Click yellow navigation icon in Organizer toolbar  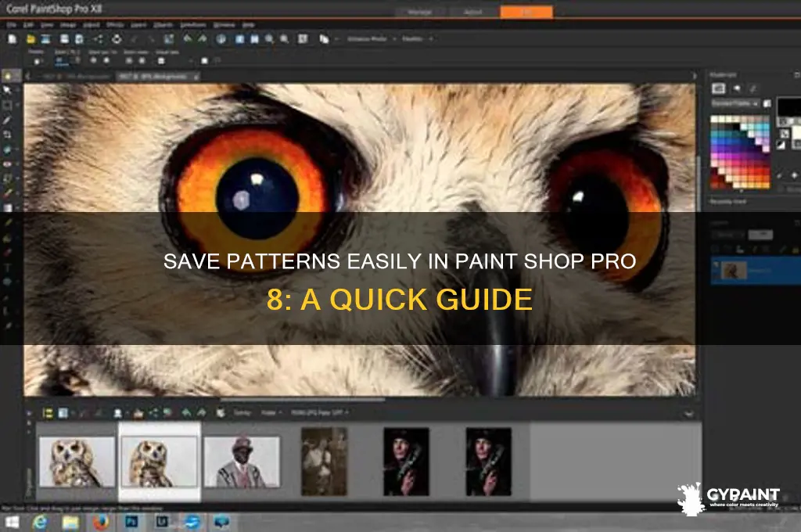(48, 412)
